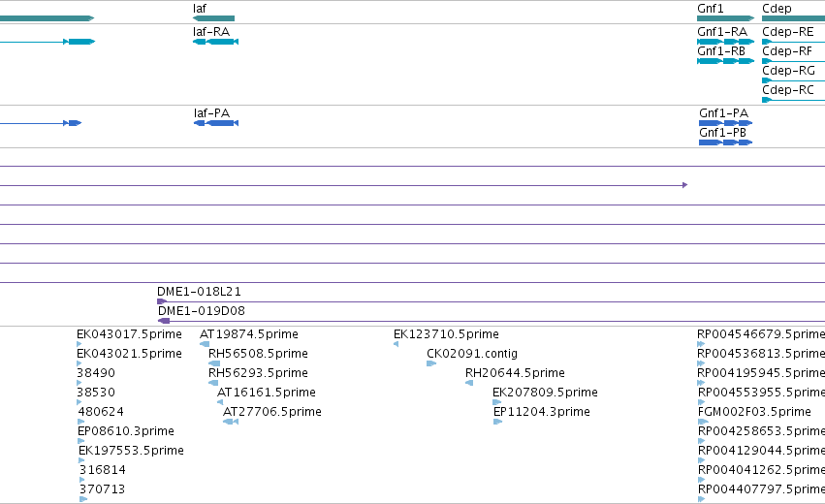
Task: Select the Iaf gene arrow glyph
Action: click(213, 18)
